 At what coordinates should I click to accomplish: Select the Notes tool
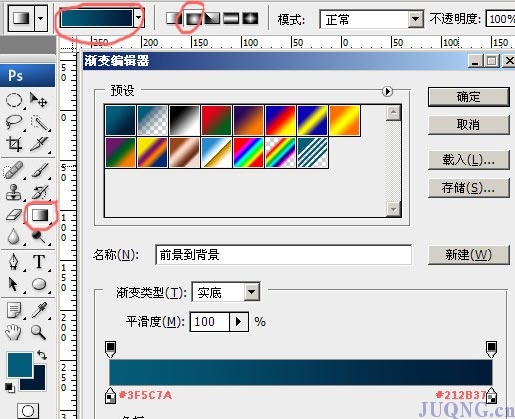(14, 310)
